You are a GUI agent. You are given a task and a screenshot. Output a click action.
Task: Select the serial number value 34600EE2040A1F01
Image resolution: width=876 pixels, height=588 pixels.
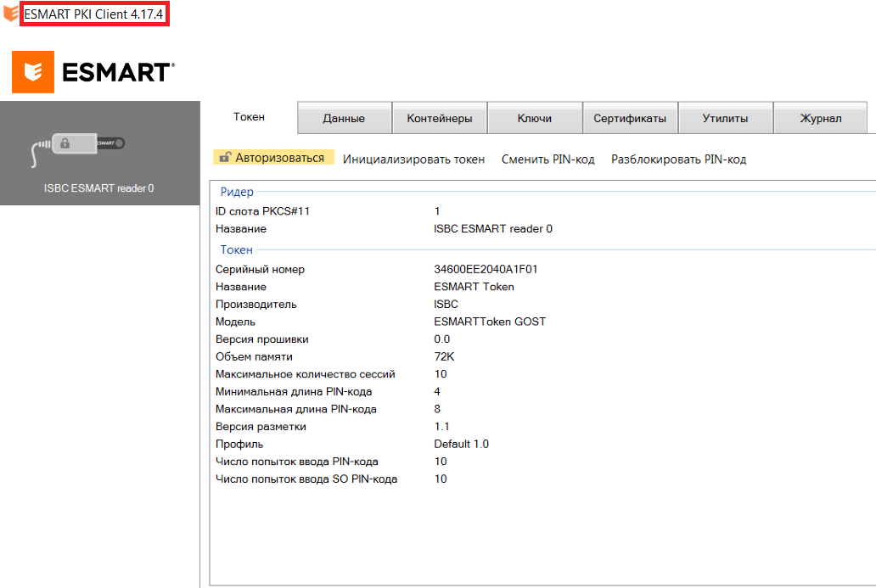click(486, 269)
